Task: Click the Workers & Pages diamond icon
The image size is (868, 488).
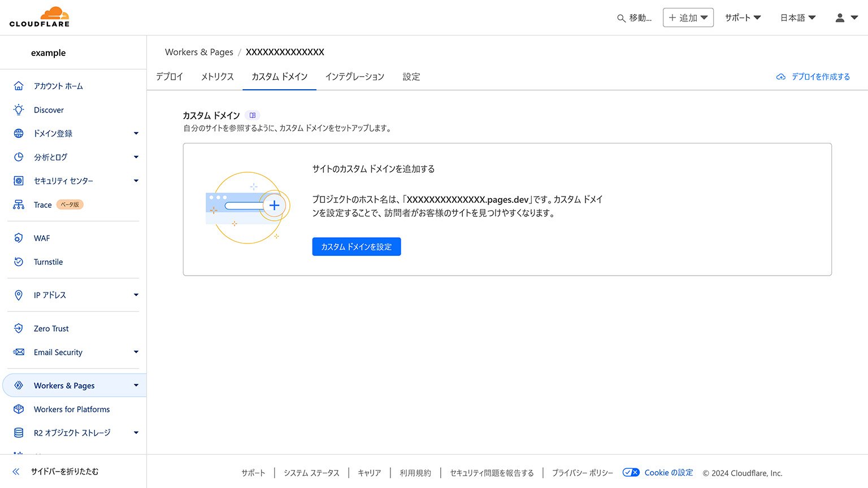Action: (19, 385)
